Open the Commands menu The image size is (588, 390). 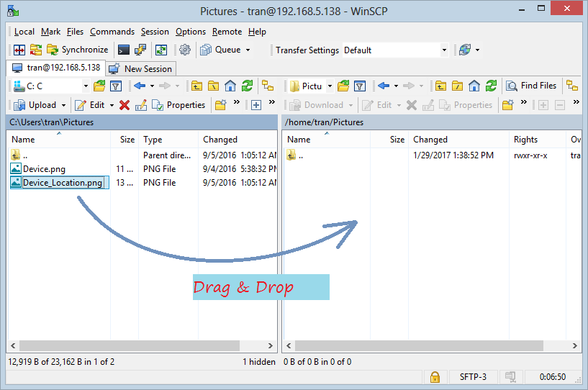(112, 32)
